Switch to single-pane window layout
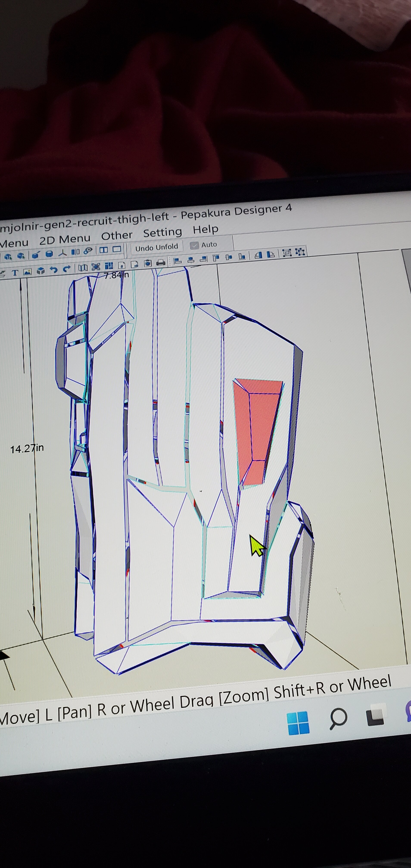411x868 pixels. coord(117,249)
